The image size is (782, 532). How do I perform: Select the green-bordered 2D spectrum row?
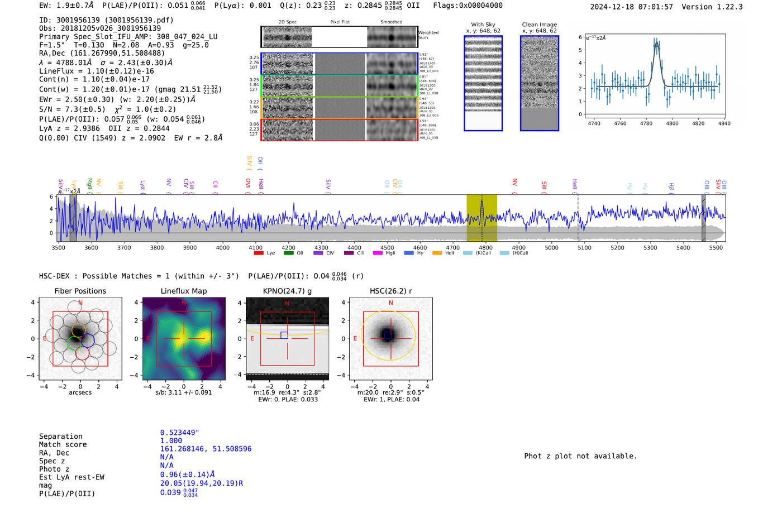click(339, 86)
